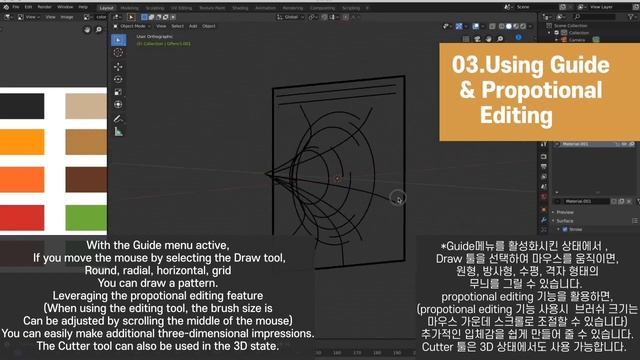
Task: Open the File menu
Action: click(16, 7)
